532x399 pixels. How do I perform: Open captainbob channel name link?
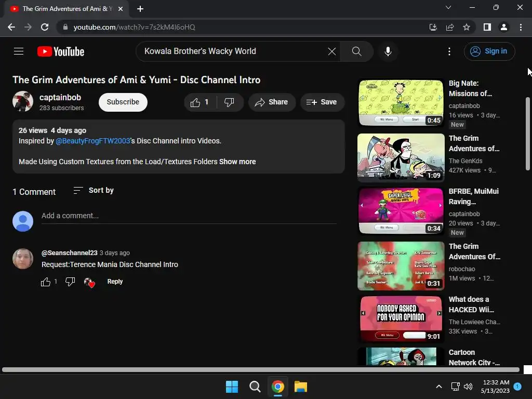pos(60,97)
